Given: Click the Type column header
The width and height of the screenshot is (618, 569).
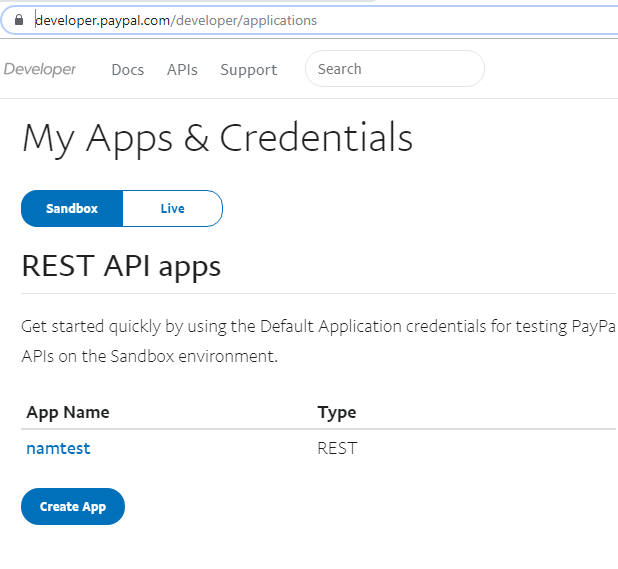Looking at the screenshot, I should click(337, 413).
